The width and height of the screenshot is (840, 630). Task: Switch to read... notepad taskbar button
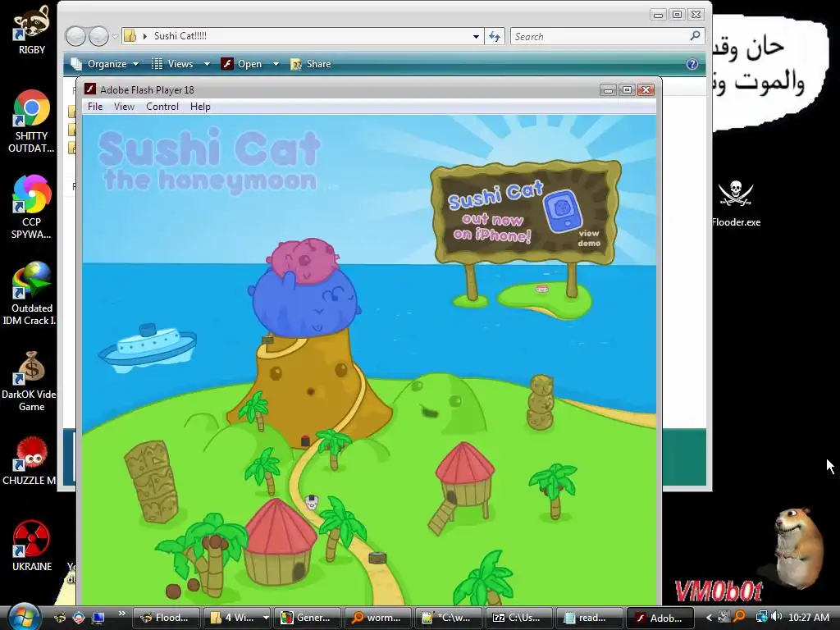(x=590, y=618)
